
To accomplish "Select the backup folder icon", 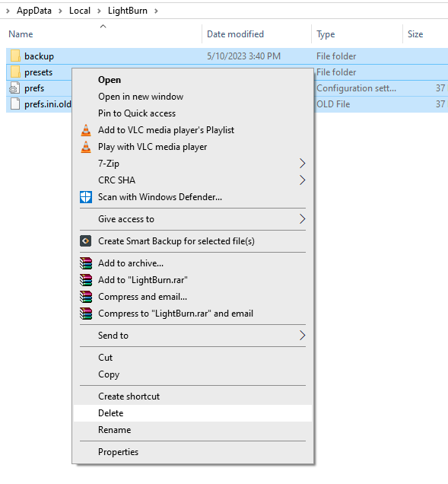I will pyautogui.click(x=15, y=56).
